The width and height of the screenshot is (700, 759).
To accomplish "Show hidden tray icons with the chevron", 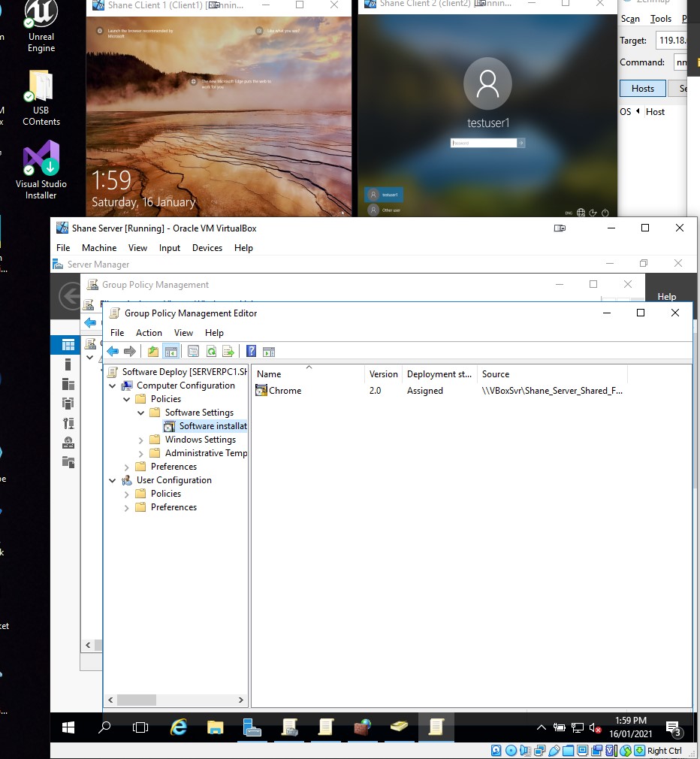I will (542, 727).
